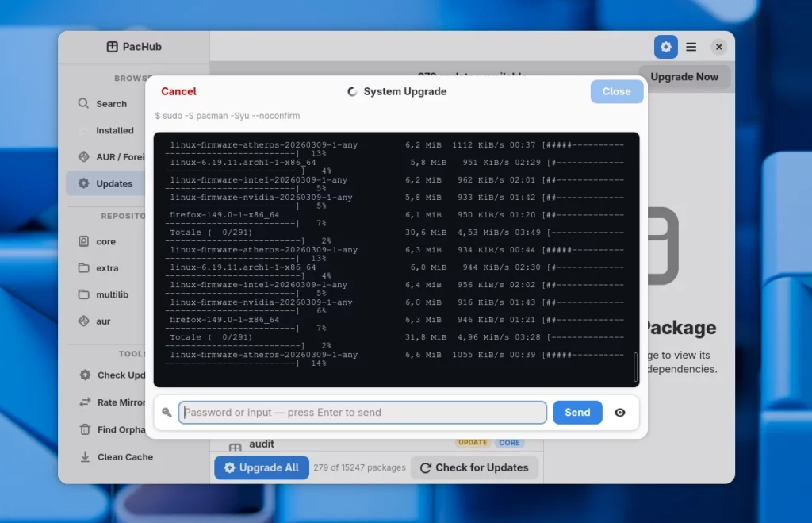
Task: Open the core repository
Action: point(105,242)
